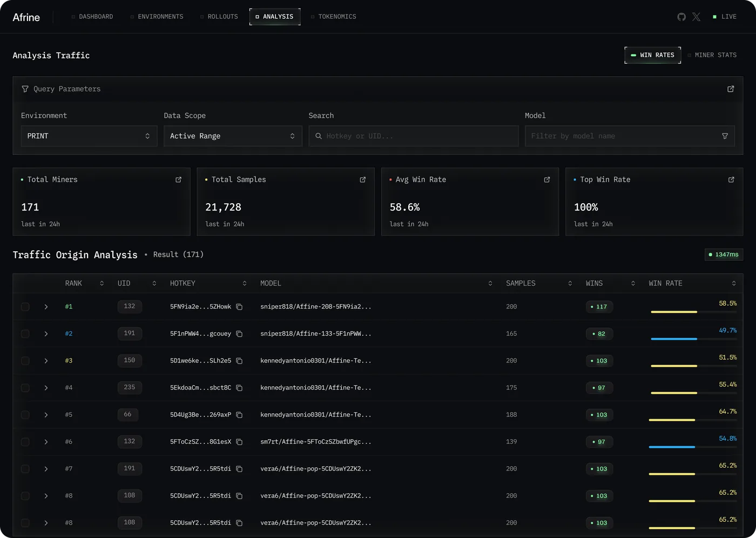Click the LIVE status indicator
Viewport: 756px width, 538px height.
pyautogui.click(x=724, y=17)
